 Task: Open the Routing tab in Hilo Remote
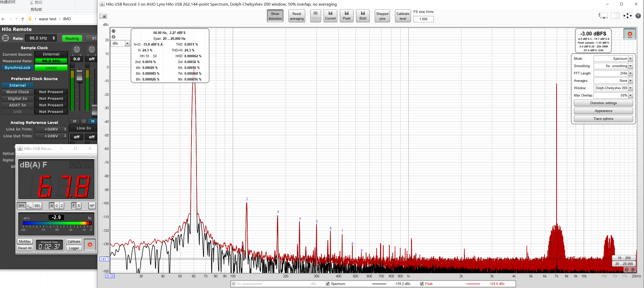72,39
